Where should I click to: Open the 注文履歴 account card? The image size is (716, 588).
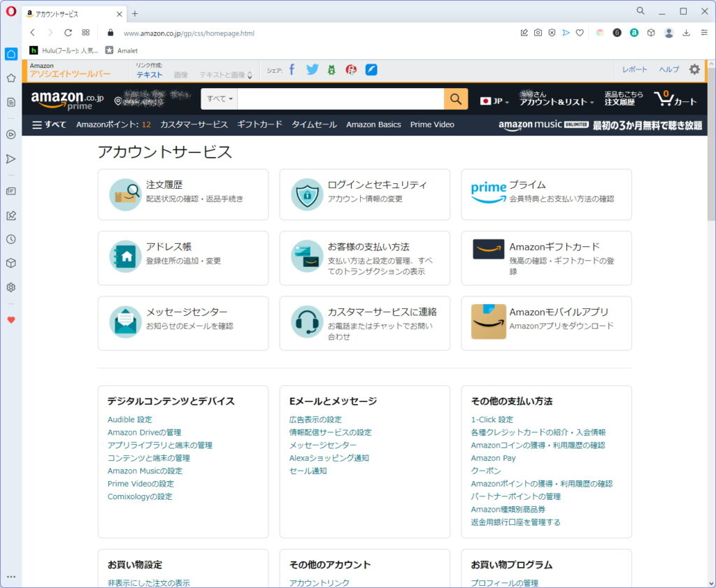tap(183, 194)
